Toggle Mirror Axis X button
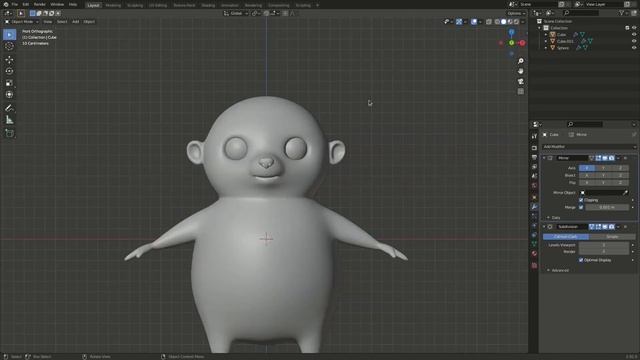Viewport: 640px width, 360px height. tap(587, 168)
